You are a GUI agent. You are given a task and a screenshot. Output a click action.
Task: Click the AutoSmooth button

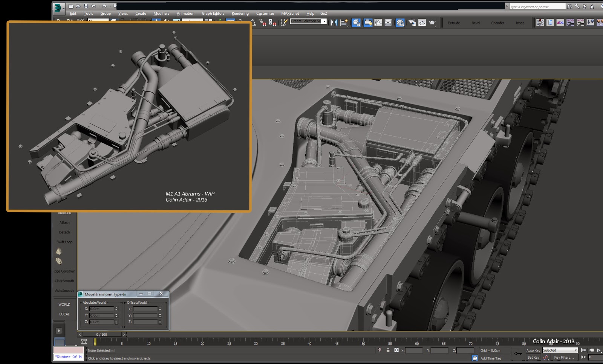point(64,291)
